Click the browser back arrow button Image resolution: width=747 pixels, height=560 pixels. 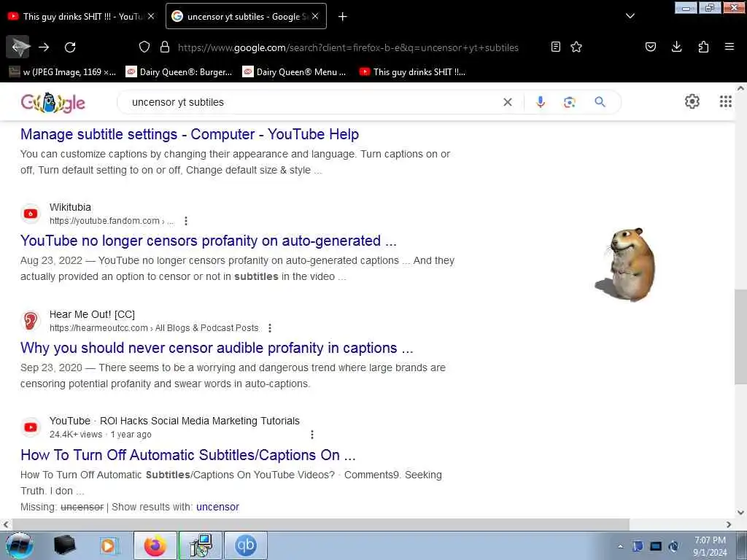click(18, 47)
